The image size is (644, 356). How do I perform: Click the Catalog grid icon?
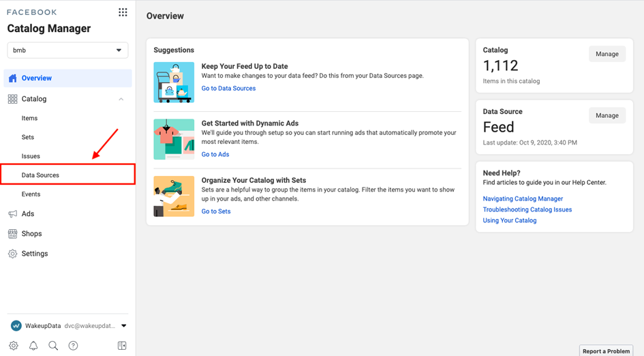coord(13,99)
